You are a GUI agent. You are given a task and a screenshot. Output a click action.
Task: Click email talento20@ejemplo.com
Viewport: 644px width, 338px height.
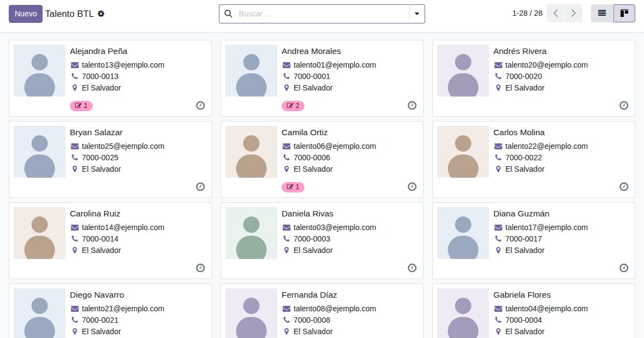[546, 65]
